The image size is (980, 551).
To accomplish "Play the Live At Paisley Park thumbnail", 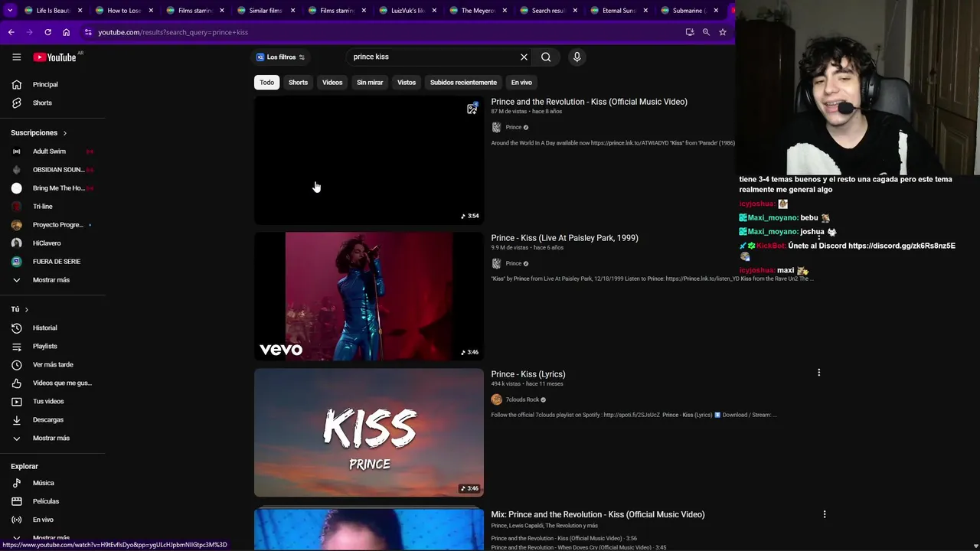I will 369,296.
